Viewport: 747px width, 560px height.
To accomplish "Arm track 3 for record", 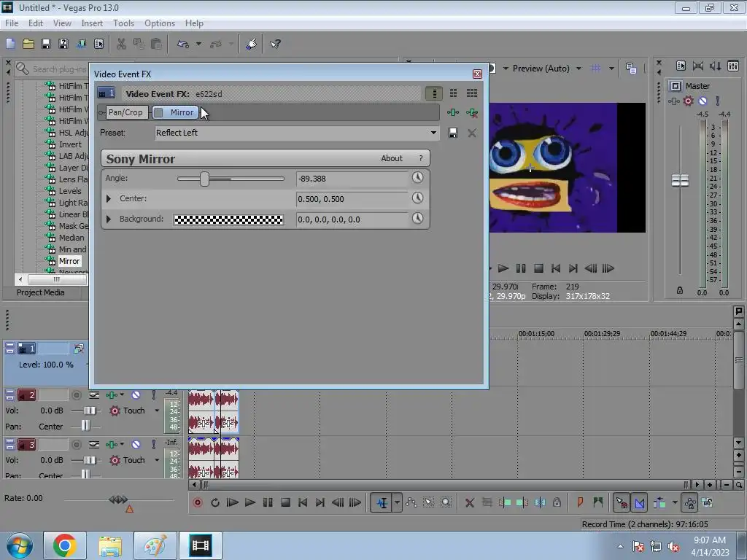I will tap(76, 444).
